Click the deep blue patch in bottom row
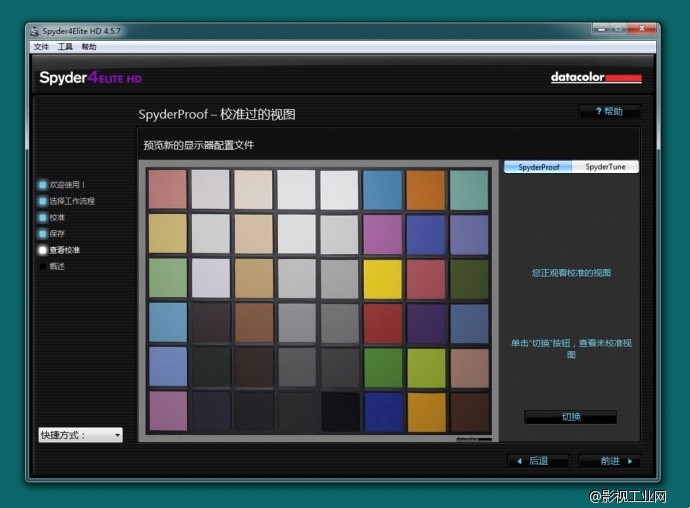This screenshot has width=690, height=508. point(383,412)
